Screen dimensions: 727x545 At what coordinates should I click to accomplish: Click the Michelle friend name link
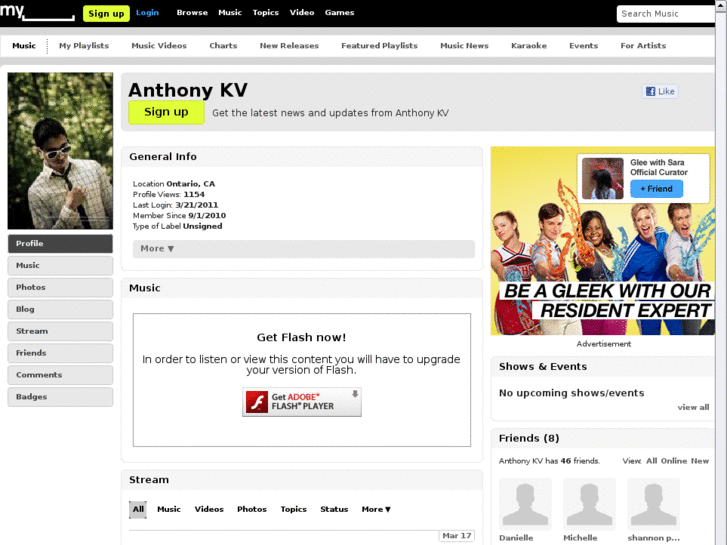(x=580, y=538)
